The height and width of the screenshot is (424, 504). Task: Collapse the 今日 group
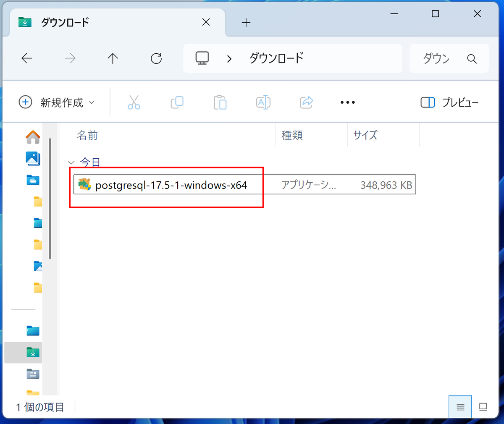[x=71, y=162]
